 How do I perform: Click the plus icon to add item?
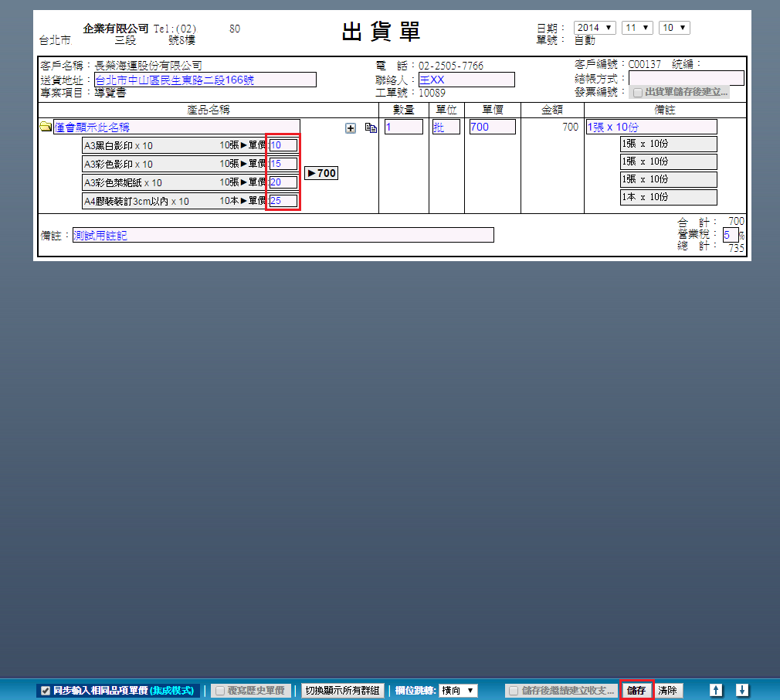[351, 128]
